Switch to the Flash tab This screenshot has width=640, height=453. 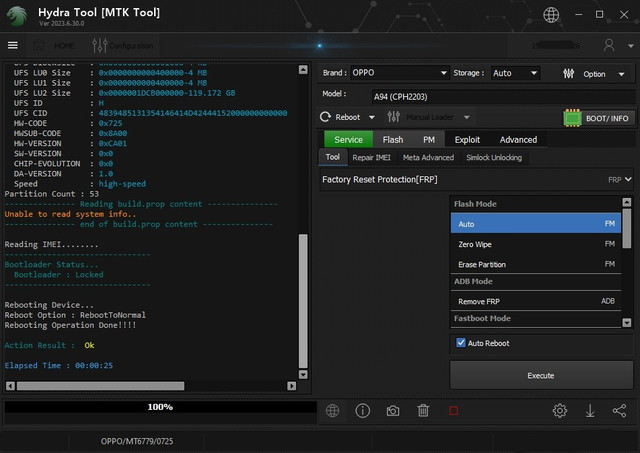pos(393,140)
